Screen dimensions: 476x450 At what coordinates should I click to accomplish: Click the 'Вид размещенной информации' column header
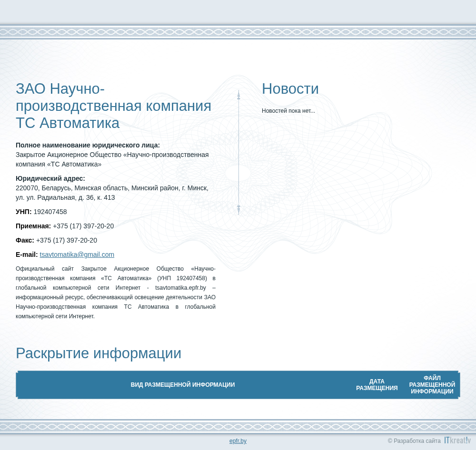(183, 385)
